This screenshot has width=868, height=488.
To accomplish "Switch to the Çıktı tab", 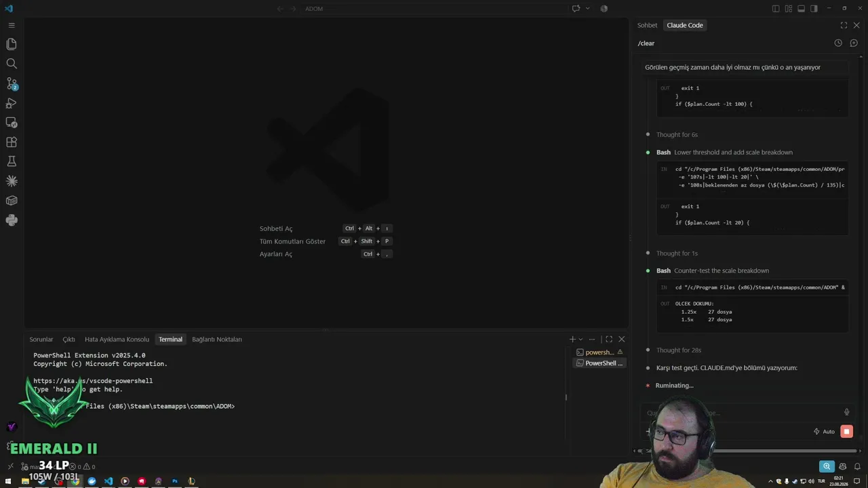I will pos(68,340).
